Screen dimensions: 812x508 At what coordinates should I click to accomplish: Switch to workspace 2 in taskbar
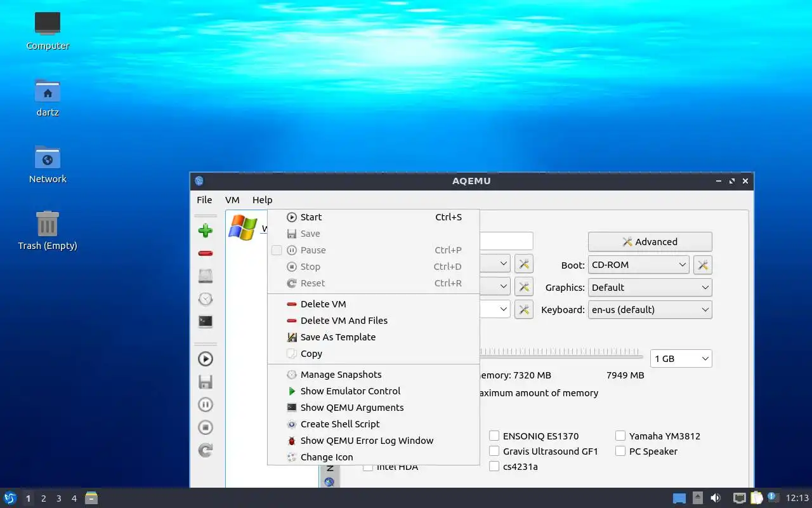[43, 498]
